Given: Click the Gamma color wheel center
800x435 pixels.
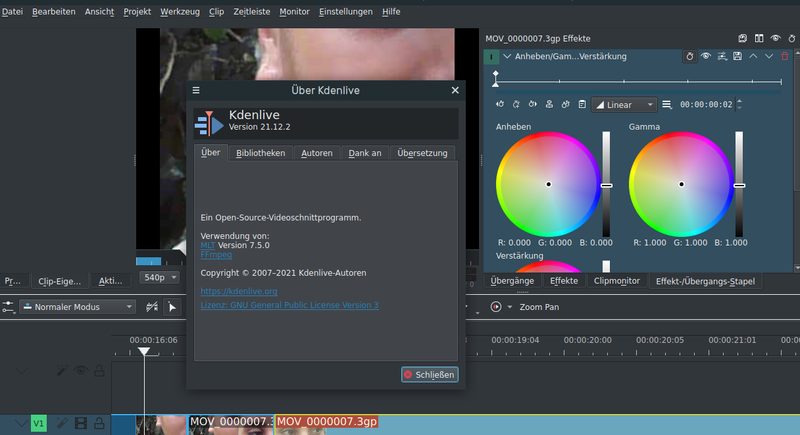Looking at the screenshot, I should pos(681,184).
